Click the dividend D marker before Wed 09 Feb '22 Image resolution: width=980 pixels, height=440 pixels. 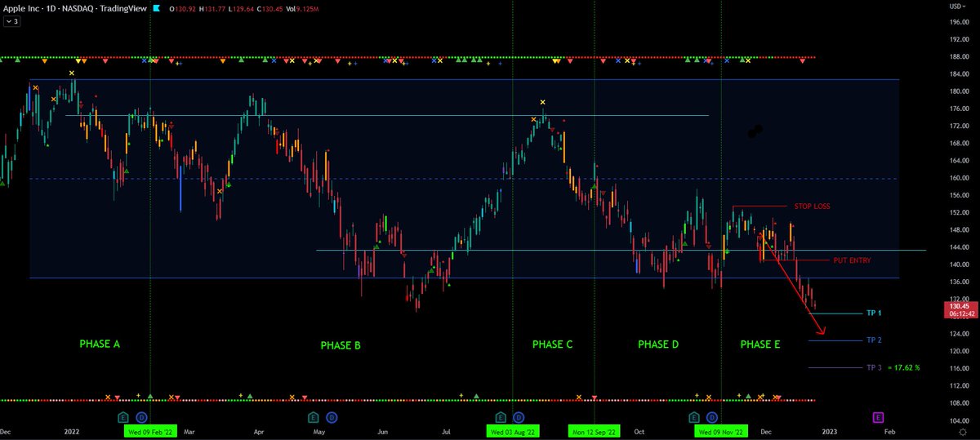pos(140,416)
